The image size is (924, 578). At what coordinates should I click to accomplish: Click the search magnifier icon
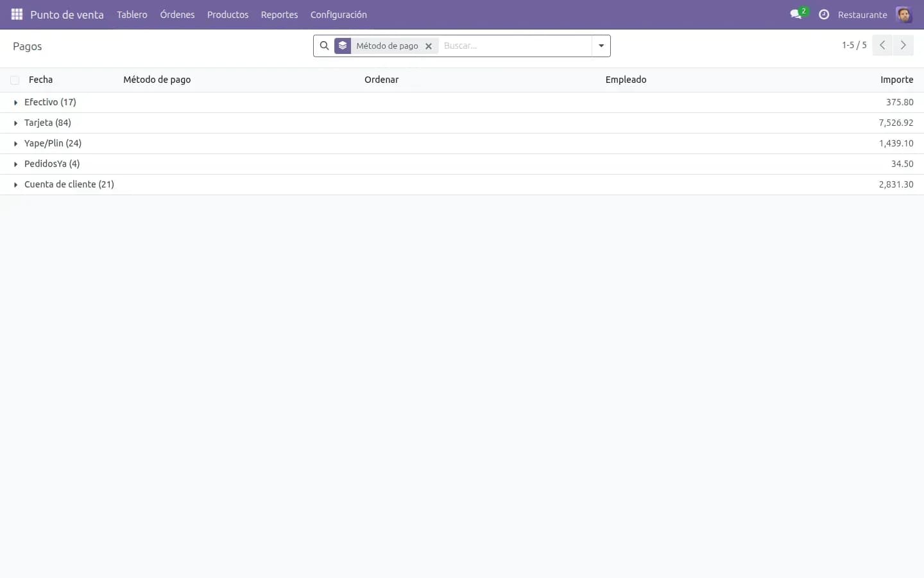(x=324, y=46)
